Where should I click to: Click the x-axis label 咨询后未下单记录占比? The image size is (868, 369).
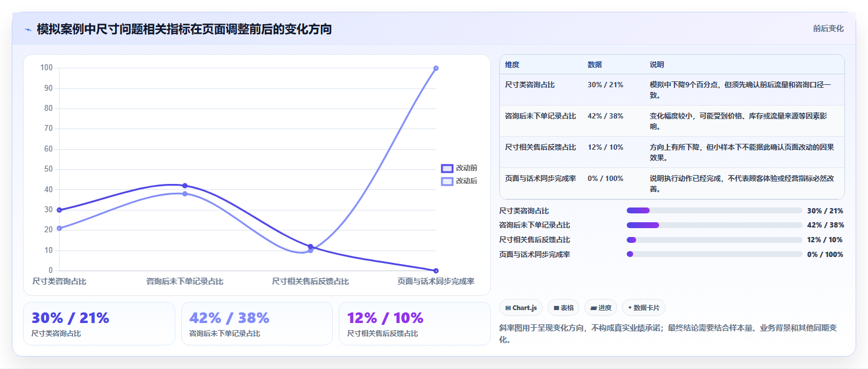(185, 282)
